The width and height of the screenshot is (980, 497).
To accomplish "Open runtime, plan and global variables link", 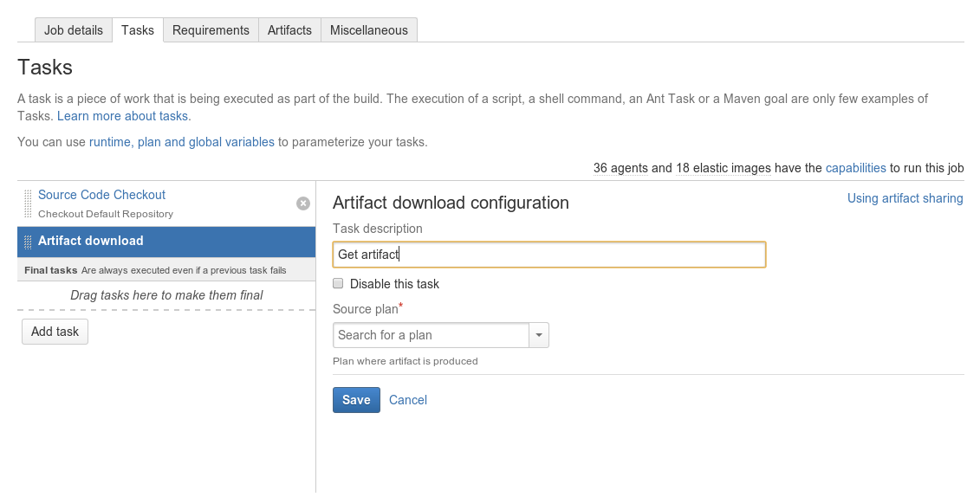I will pos(182,142).
